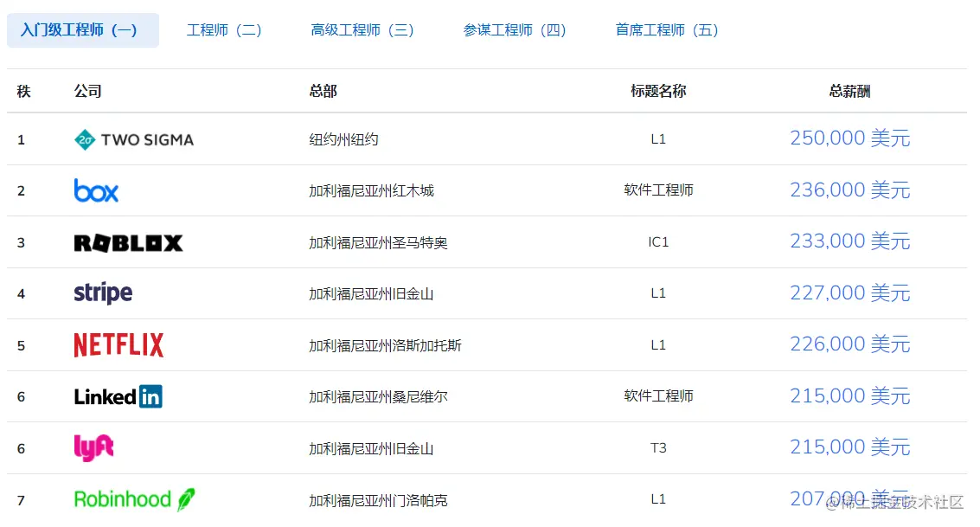Click Two Sigma's L1 title cell
The width and height of the screenshot is (980, 527).
[x=658, y=138]
